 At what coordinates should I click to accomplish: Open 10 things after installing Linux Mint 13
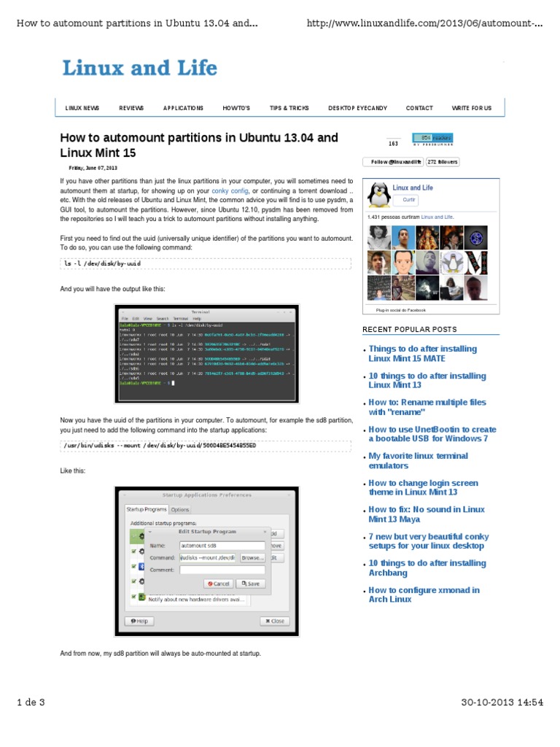[427, 380]
